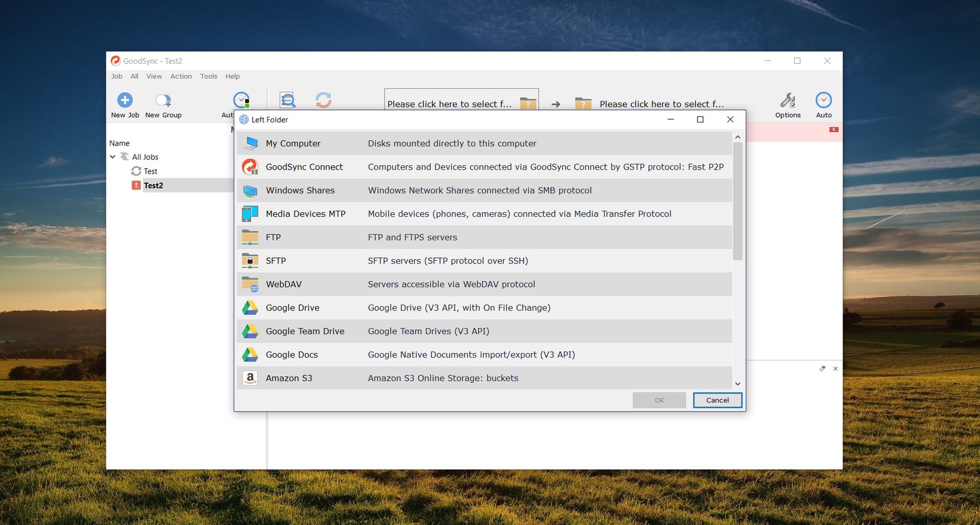
Task: Click the left folder browse icon
Action: point(528,103)
